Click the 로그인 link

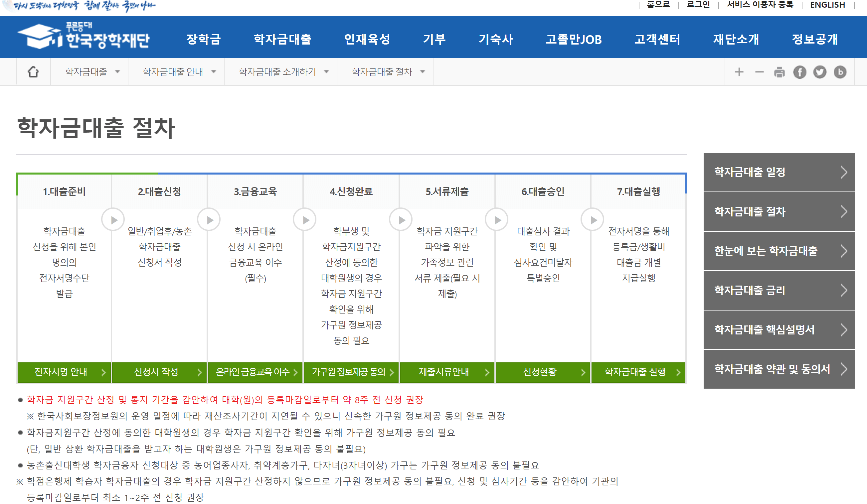tap(698, 4)
